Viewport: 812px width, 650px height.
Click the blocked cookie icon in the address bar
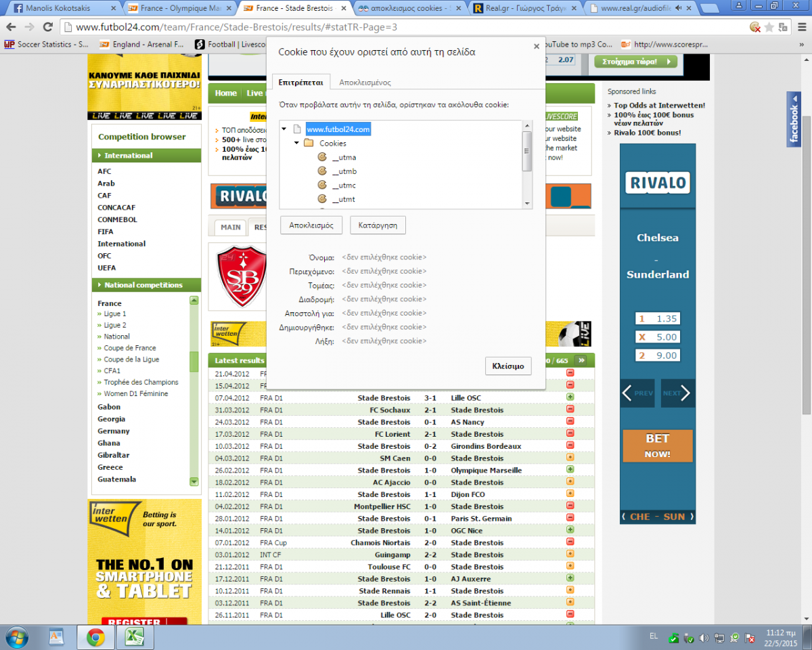click(755, 27)
